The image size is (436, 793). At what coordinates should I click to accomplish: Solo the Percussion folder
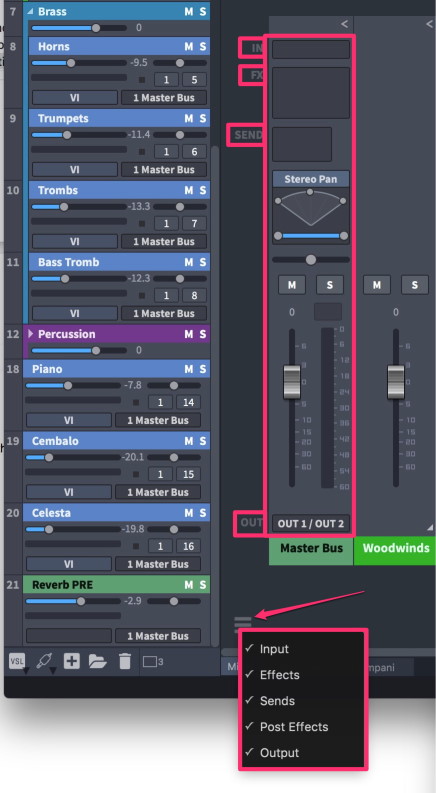coord(202,334)
